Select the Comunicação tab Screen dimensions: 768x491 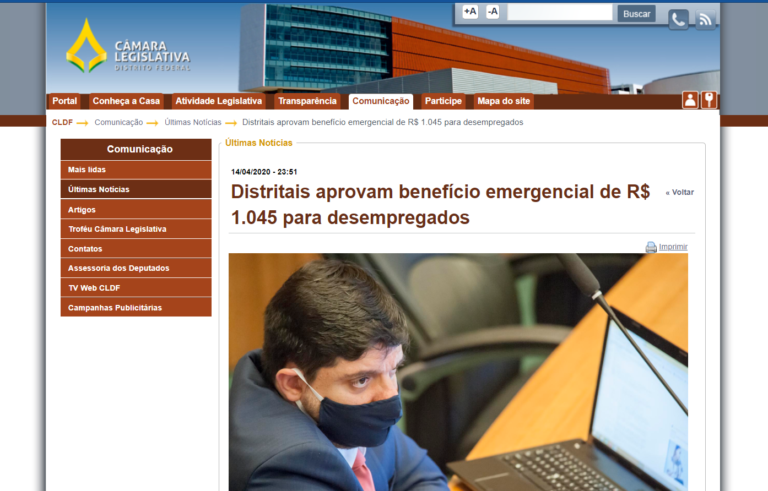click(x=381, y=101)
